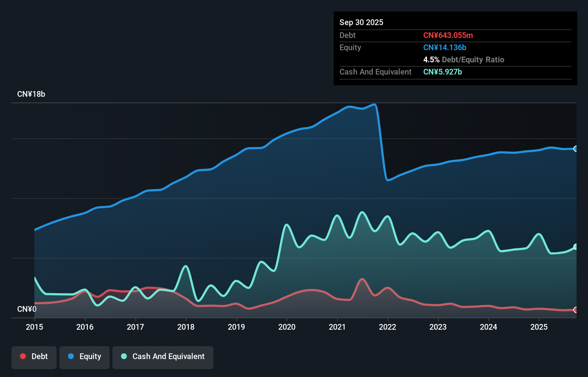The width and height of the screenshot is (588, 377).
Task: Select the 2024 label on the x-axis
Action: pyautogui.click(x=488, y=327)
